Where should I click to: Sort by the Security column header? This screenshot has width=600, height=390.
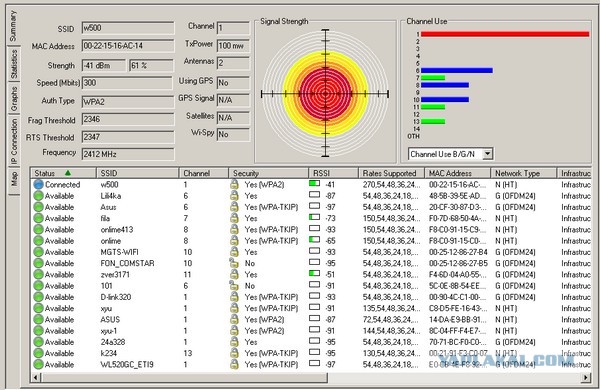pyautogui.click(x=268, y=173)
